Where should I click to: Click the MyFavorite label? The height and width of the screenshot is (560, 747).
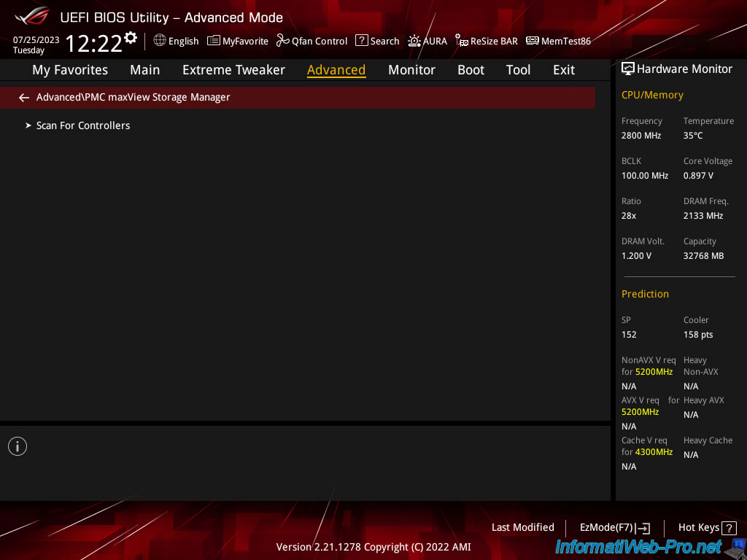tap(245, 42)
